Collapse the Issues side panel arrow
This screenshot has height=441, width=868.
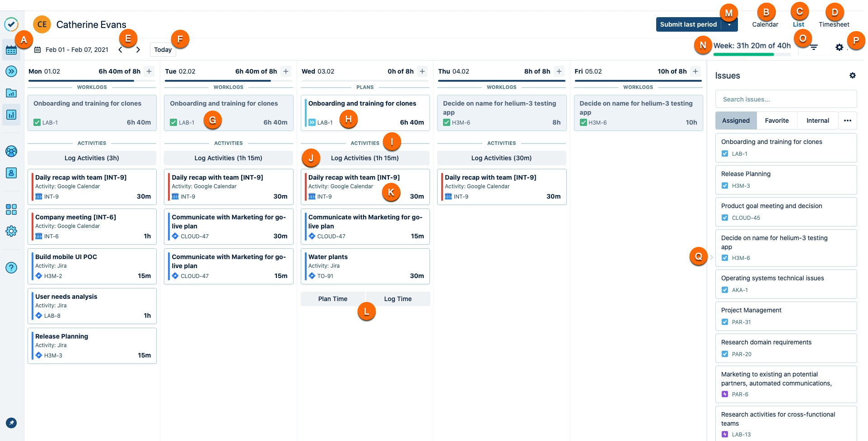click(x=711, y=257)
